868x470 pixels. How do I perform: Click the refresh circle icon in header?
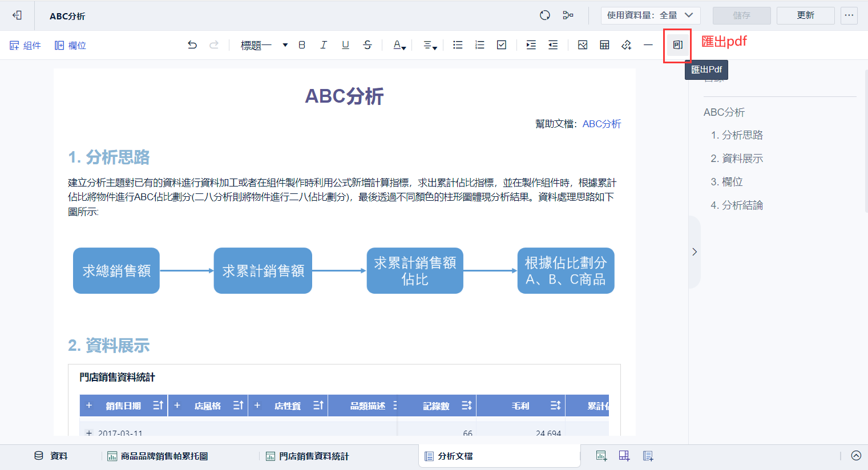pos(545,15)
